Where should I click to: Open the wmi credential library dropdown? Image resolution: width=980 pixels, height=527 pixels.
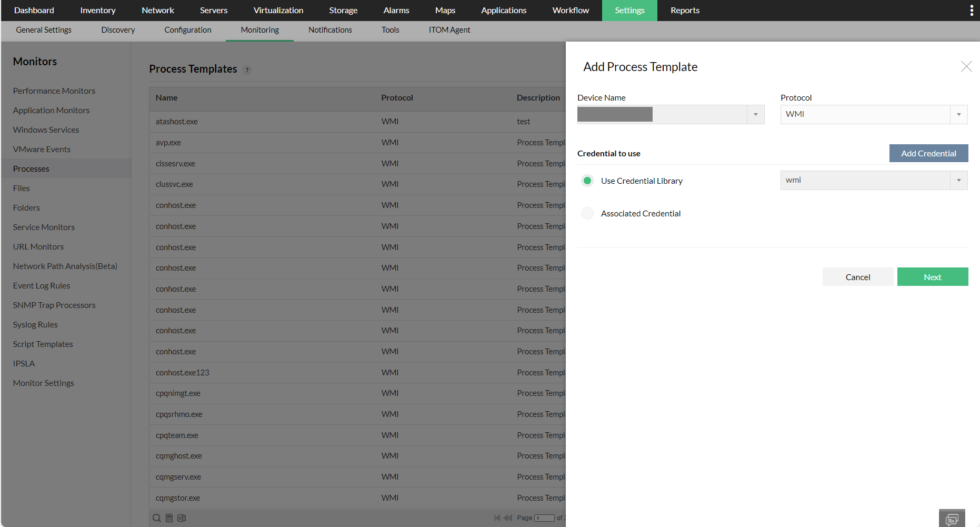(958, 180)
